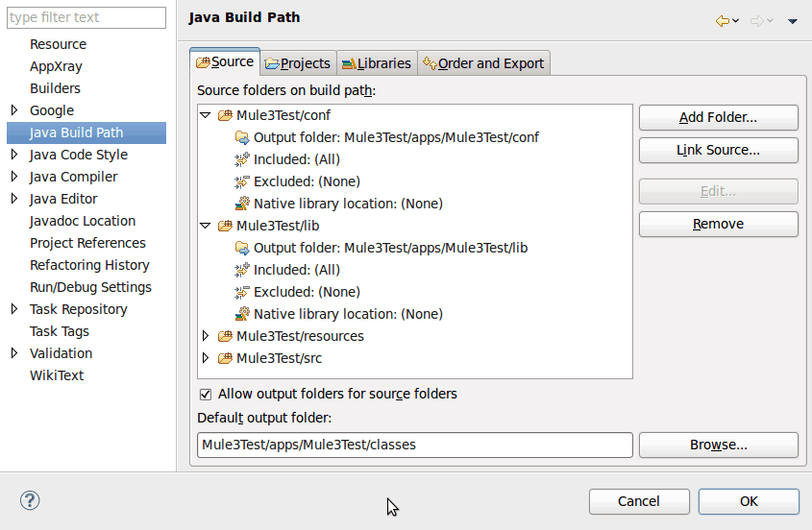This screenshot has height=530, width=812.
Task: Toggle Allow output folders for source folders
Action: click(x=206, y=395)
